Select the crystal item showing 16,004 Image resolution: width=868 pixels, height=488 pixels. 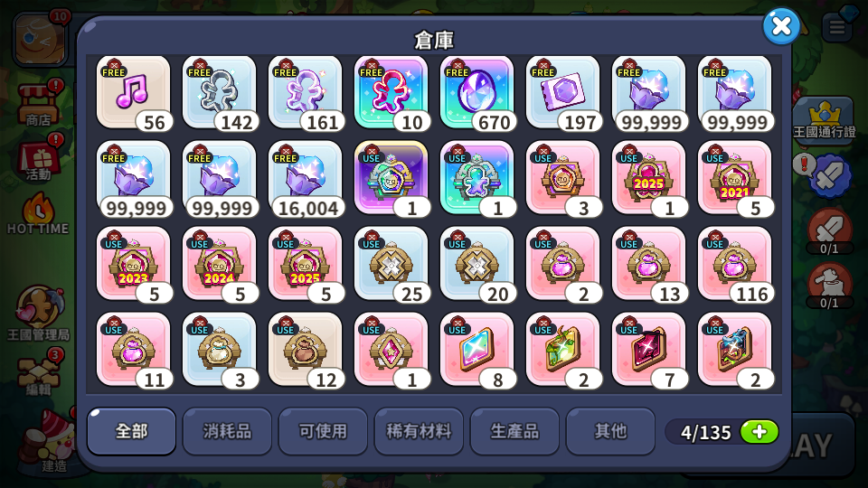(305, 179)
